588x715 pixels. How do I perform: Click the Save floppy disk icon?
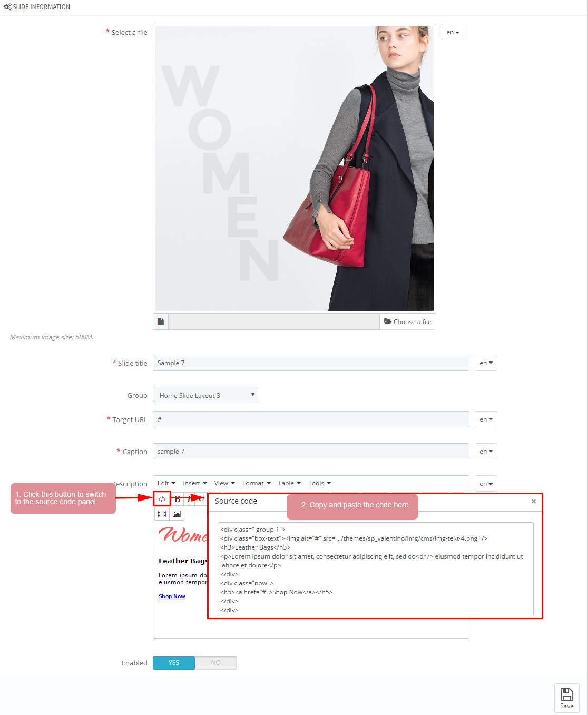(567, 694)
